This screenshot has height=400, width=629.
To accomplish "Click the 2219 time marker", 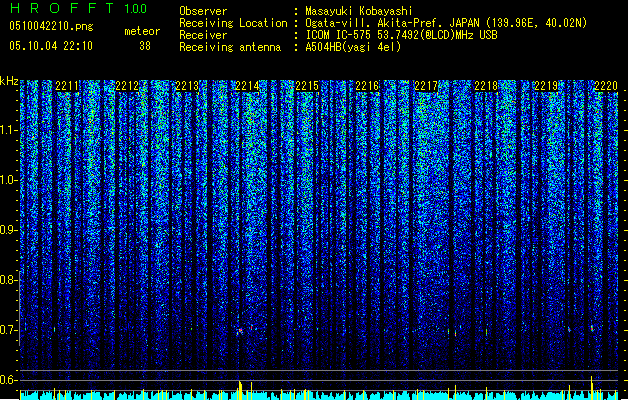I will point(546,86).
